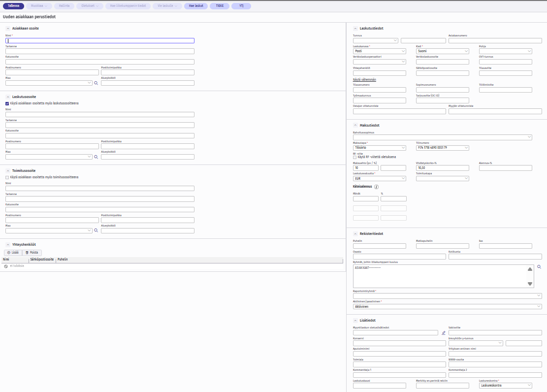Open the Aktiivinen/passiivinen dropdown
Image resolution: width=547 pixels, height=392 pixels.
(x=447, y=306)
